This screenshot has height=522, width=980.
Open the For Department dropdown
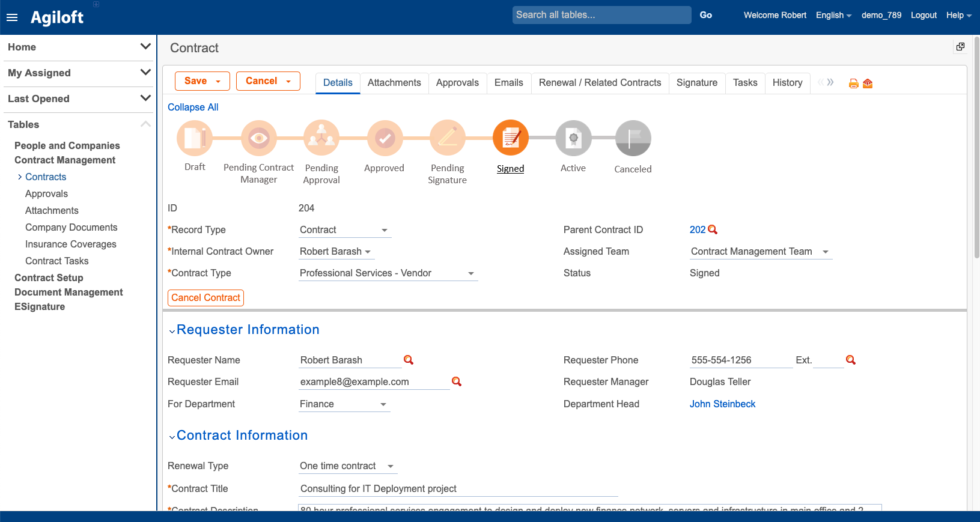pyautogui.click(x=383, y=404)
